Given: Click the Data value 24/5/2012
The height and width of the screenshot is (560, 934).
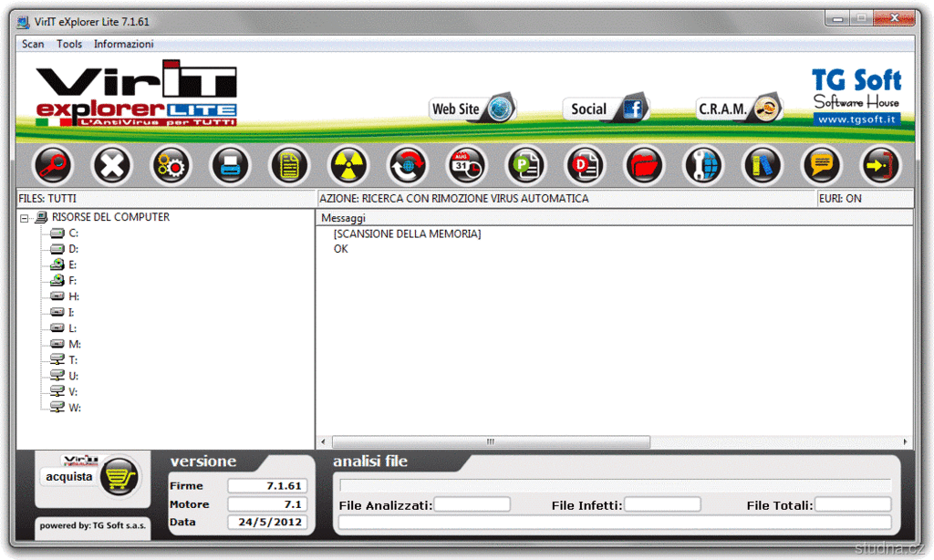Looking at the screenshot, I should click(x=267, y=523).
